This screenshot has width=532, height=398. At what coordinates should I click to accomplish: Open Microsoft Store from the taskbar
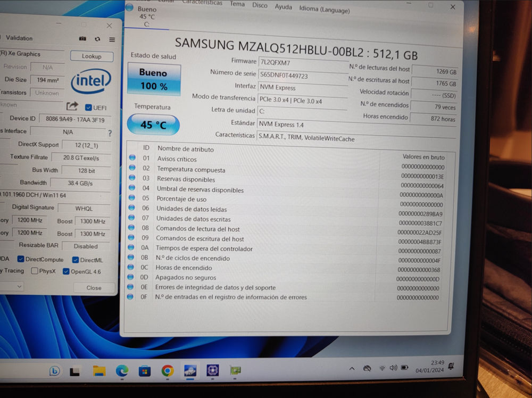point(145,371)
